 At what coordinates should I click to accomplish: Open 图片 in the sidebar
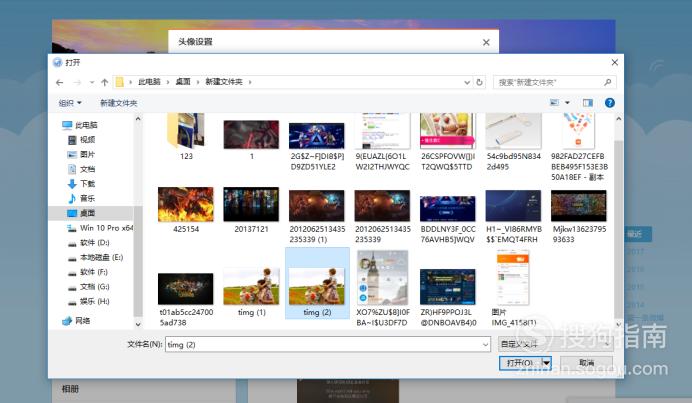[x=82, y=154]
